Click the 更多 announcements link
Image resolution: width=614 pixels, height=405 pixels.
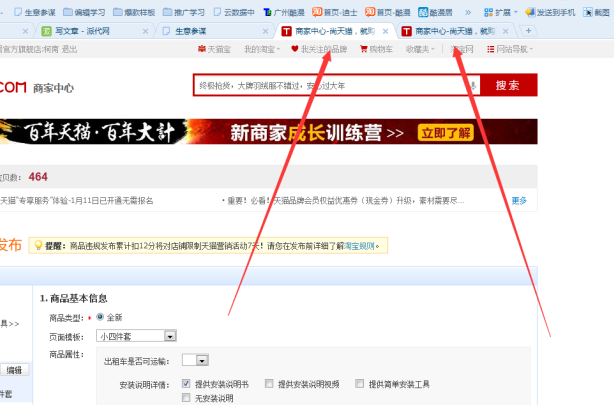click(519, 201)
